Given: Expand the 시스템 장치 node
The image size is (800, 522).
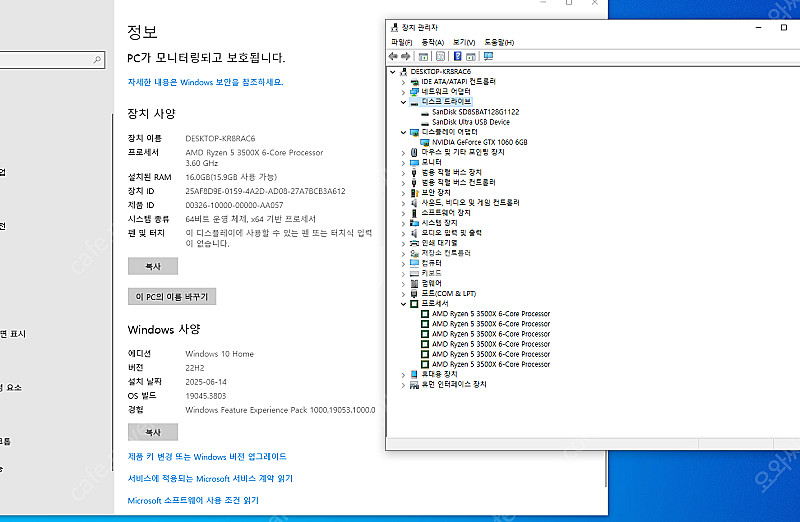Looking at the screenshot, I should point(403,223).
